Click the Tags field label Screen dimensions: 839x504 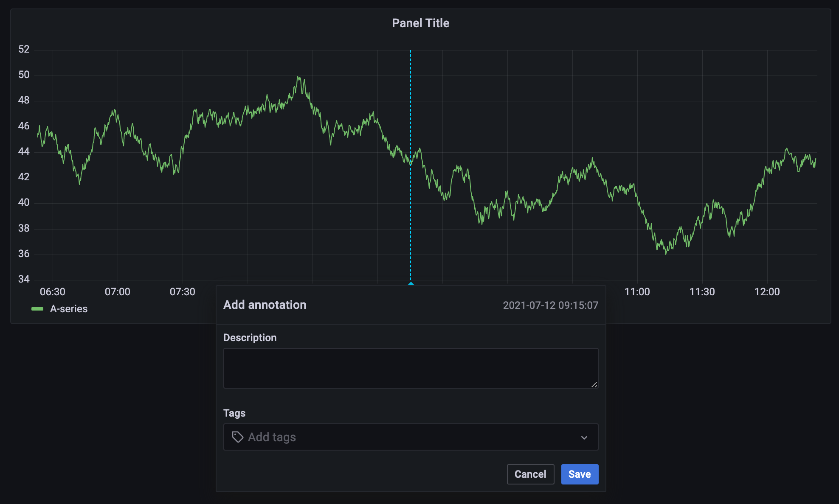click(234, 413)
